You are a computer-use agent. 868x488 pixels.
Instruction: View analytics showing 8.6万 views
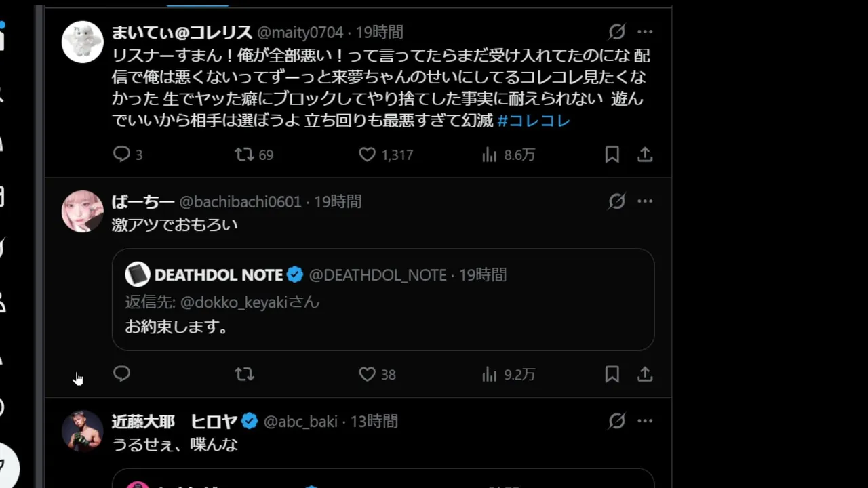tap(490, 155)
